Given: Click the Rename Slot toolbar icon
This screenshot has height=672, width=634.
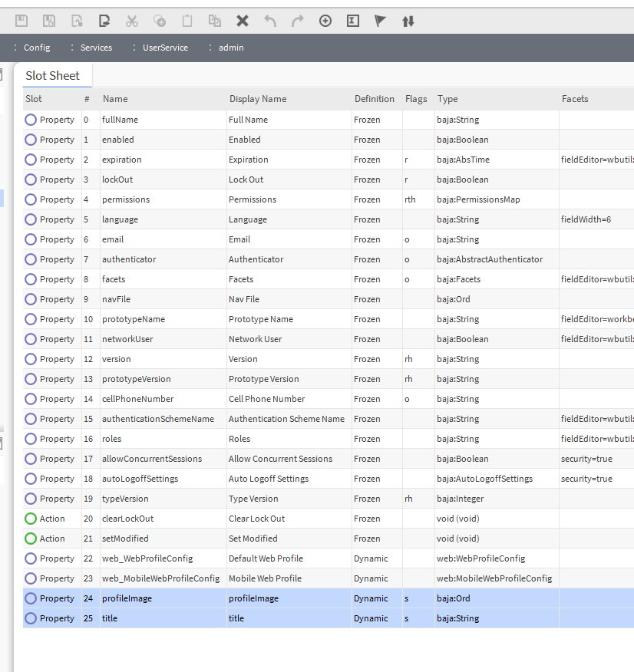Looking at the screenshot, I should tap(353, 21).
